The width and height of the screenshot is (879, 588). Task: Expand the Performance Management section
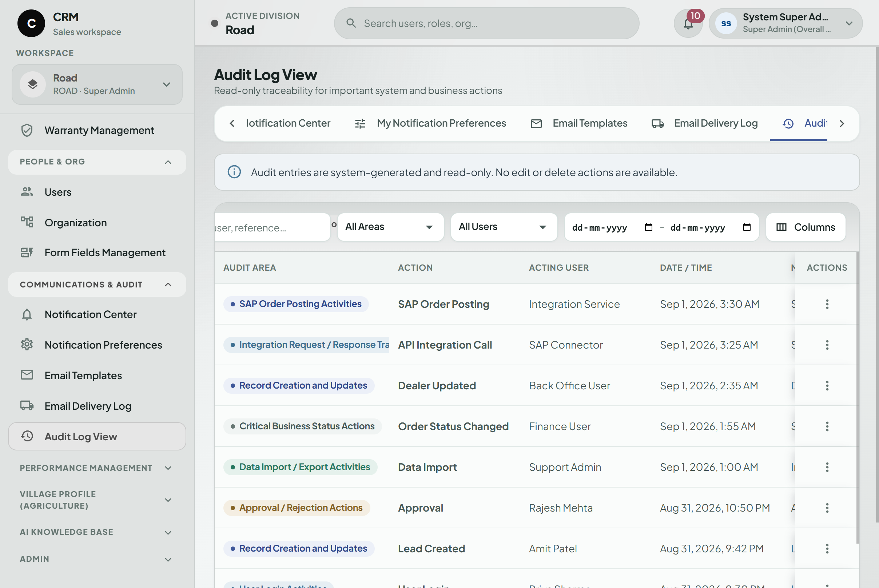pos(97,468)
